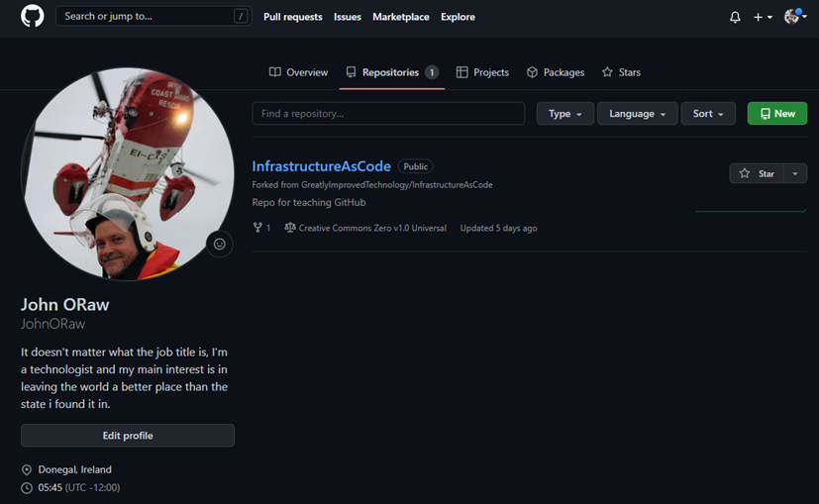Open the Packages tab
Image resolution: width=819 pixels, height=504 pixels.
point(556,72)
